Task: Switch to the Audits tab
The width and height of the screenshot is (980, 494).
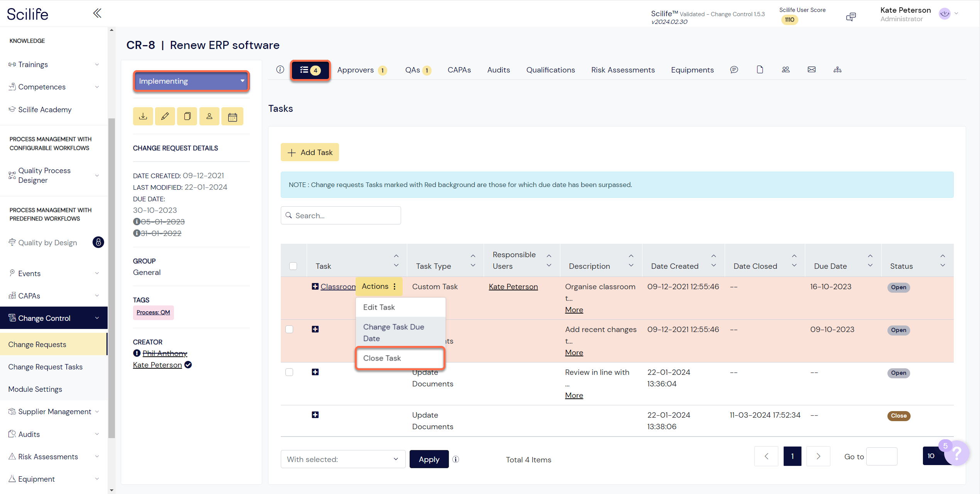Action: pos(498,70)
